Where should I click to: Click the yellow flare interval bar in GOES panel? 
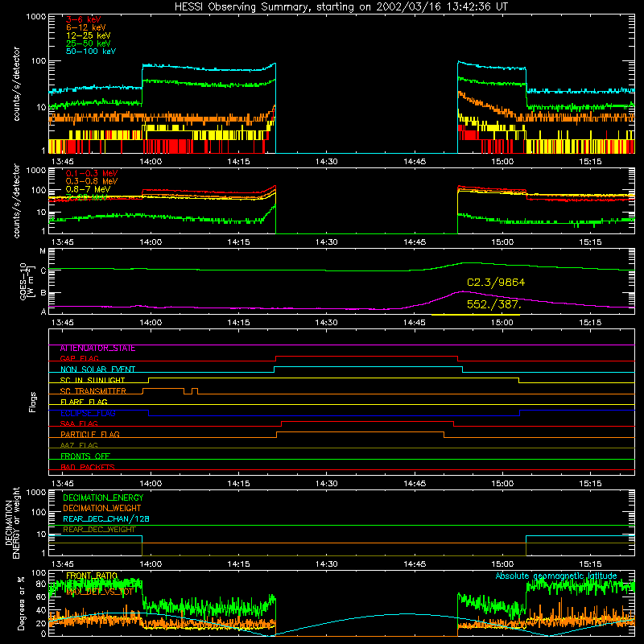[476, 315]
